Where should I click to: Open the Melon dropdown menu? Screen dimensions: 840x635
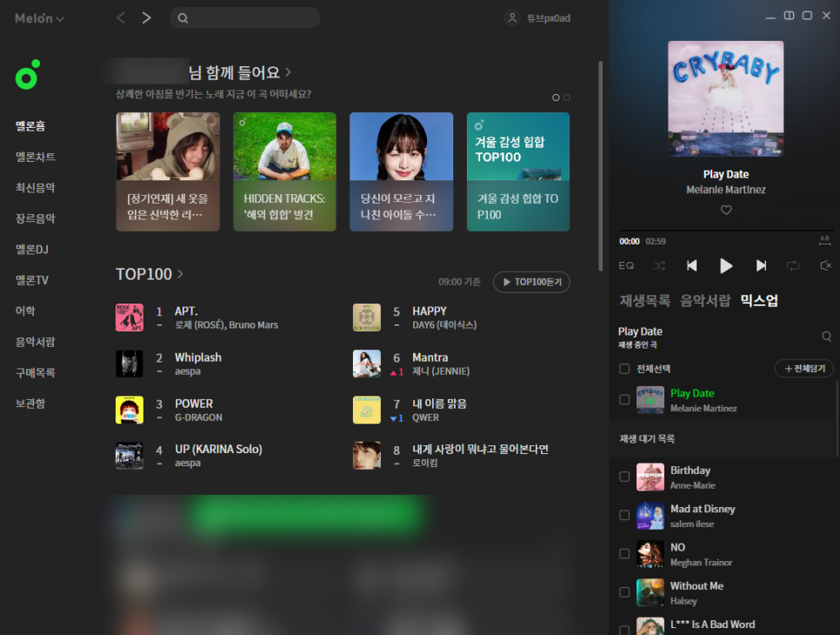tap(39, 18)
